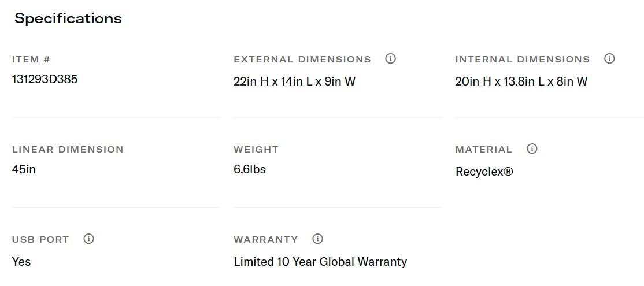Screen dimensions: 644x286
Task: Click the Recyclex® material value
Action: click(x=484, y=172)
